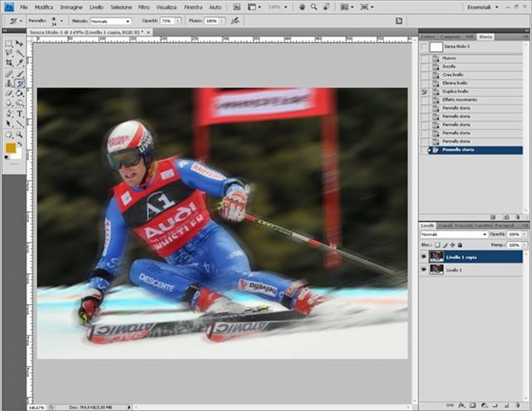This screenshot has width=532, height=411.
Task: Open the Pennello brush picker dropdown
Action: 62,21
